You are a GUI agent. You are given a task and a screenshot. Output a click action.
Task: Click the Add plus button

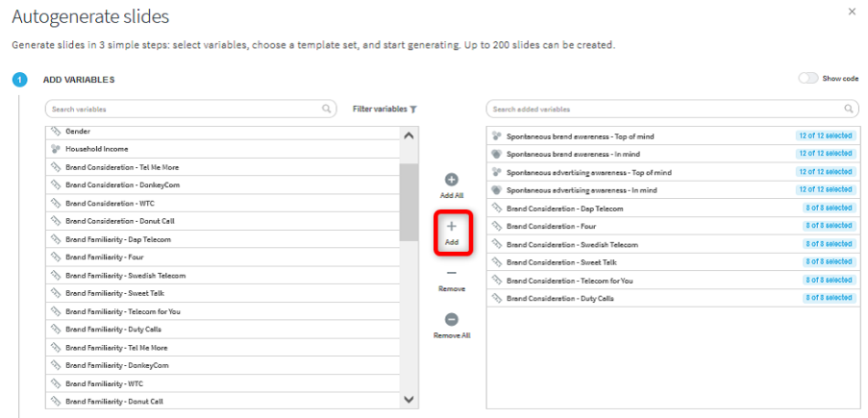452,233
